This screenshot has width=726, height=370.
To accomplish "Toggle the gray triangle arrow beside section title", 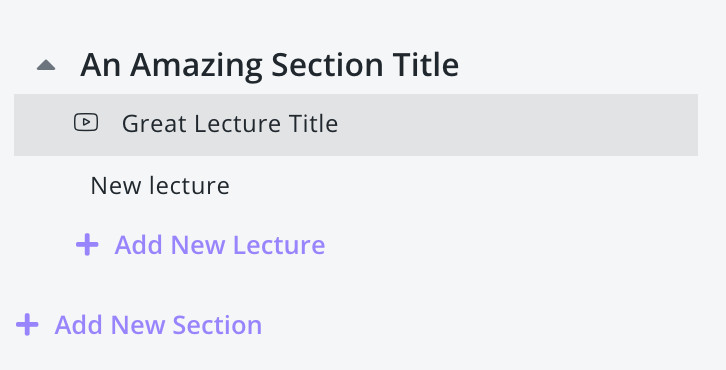I will tap(46, 65).
